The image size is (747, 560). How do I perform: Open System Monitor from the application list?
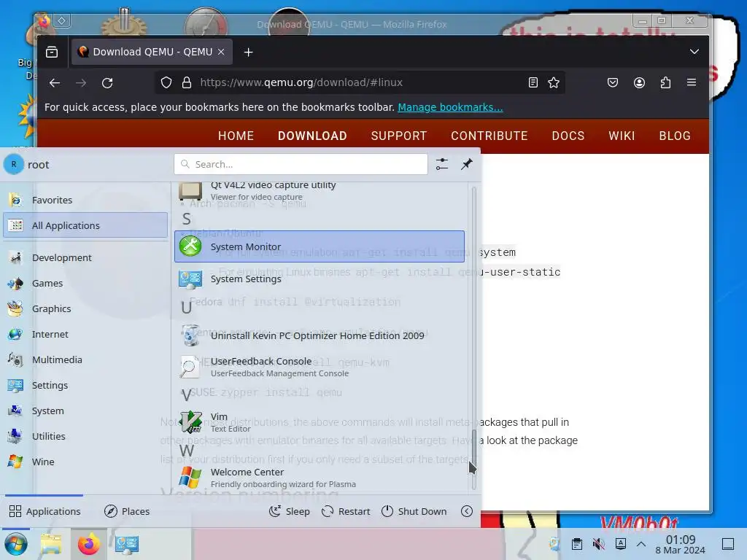[x=320, y=246]
